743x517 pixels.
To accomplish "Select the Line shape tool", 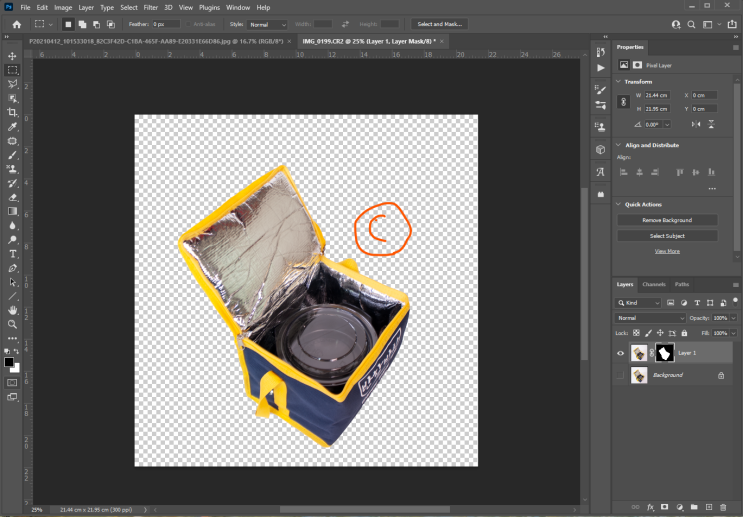I will coord(12,297).
